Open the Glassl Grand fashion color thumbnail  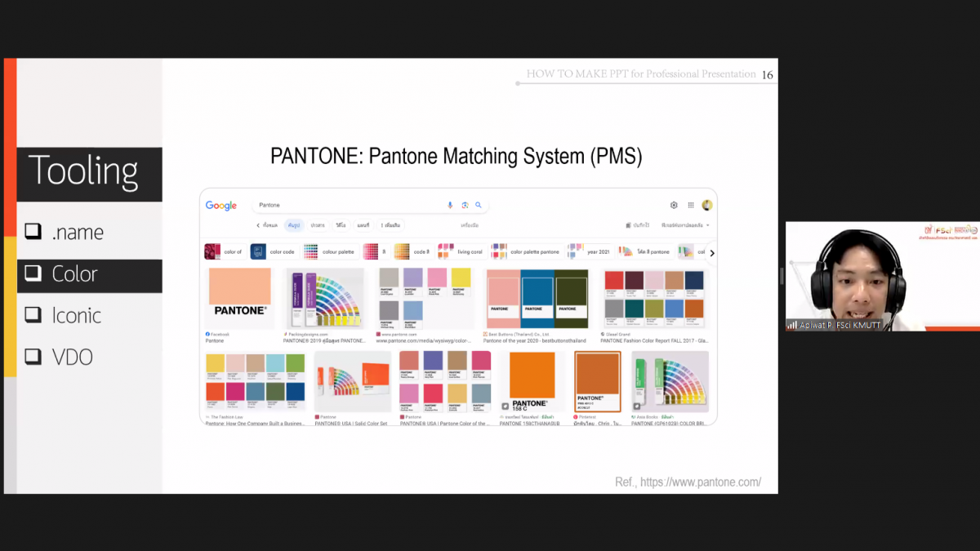654,298
